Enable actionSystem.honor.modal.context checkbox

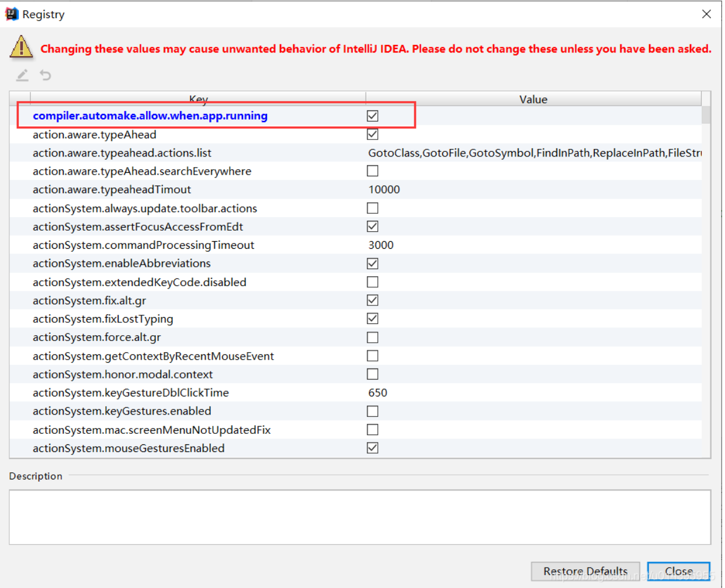pyautogui.click(x=373, y=374)
